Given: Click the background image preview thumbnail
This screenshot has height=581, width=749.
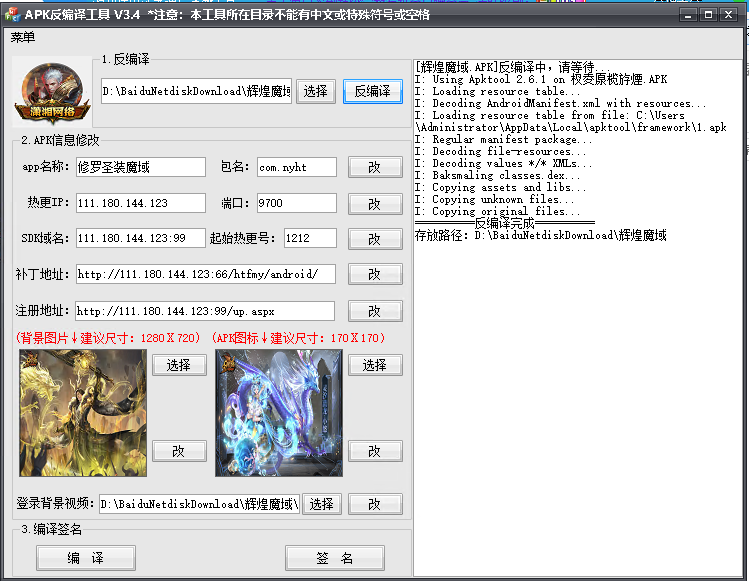Looking at the screenshot, I should (x=81, y=412).
